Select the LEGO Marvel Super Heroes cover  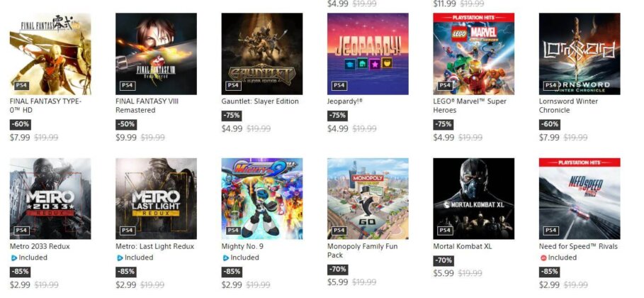(474, 54)
